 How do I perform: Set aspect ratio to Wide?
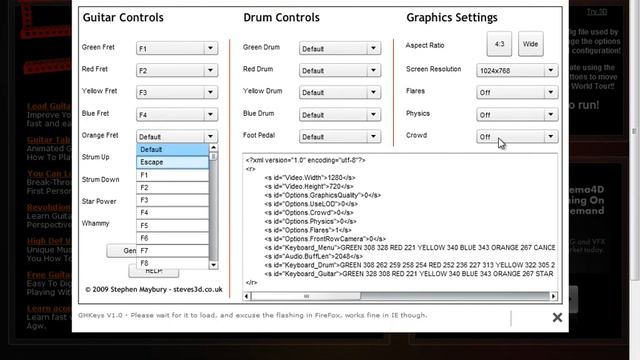(x=531, y=44)
